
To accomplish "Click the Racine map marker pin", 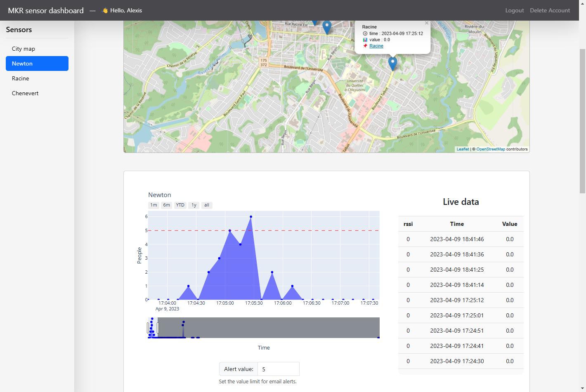I will point(392,63).
